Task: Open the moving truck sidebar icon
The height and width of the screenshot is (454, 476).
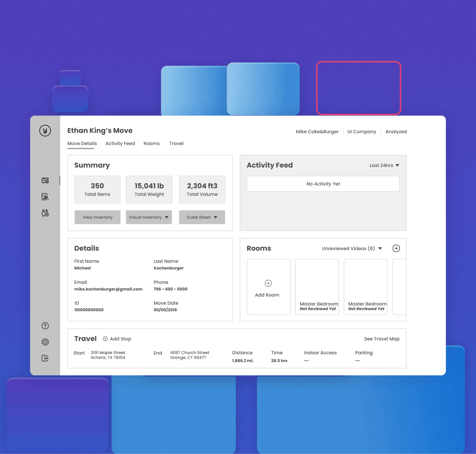Action: (x=45, y=180)
